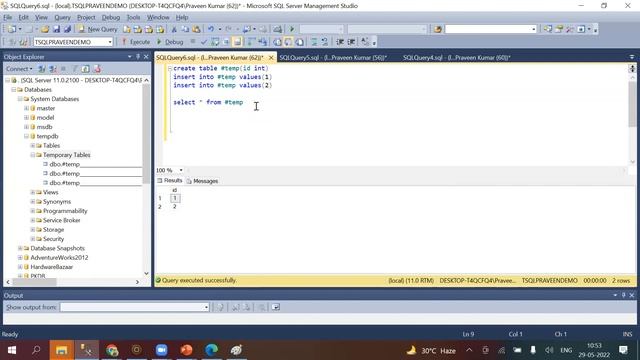Close the SQLQuery6.sql tab
The height and width of the screenshot is (360, 640).
(271, 58)
